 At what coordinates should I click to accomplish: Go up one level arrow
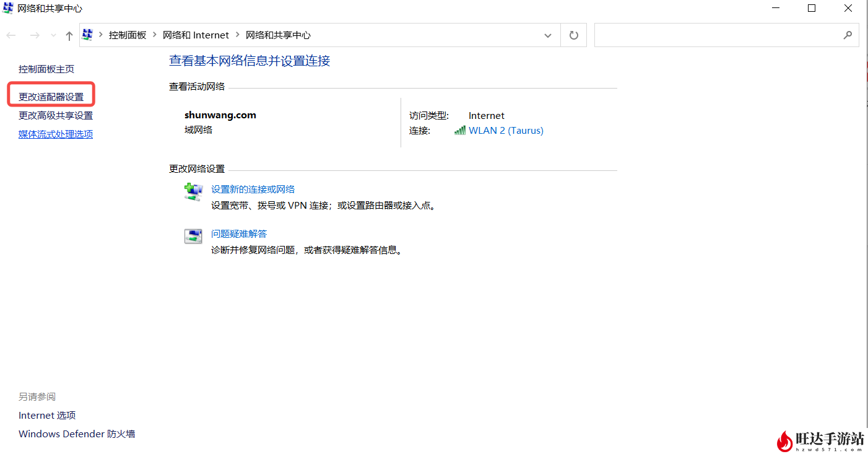pyautogui.click(x=69, y=35)
